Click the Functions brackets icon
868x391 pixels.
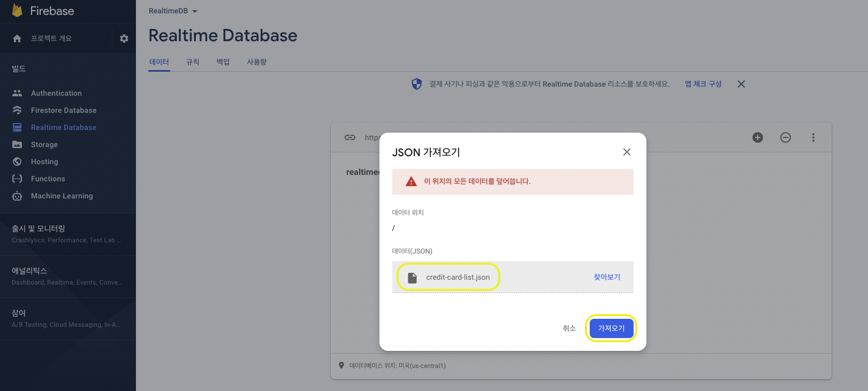click(x=17, y=179)
